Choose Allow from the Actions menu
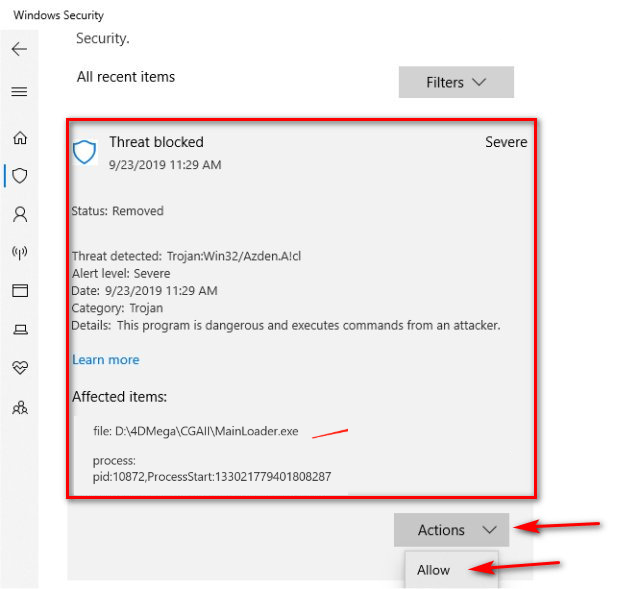Viewport: 640px width, 589px height. click(x=434, y=570)
